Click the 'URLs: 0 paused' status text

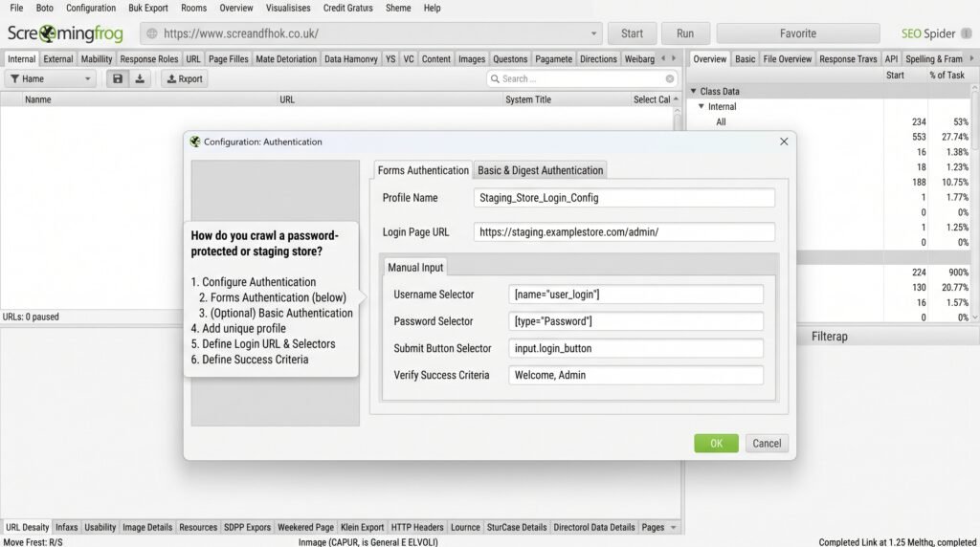pos(31,317)
